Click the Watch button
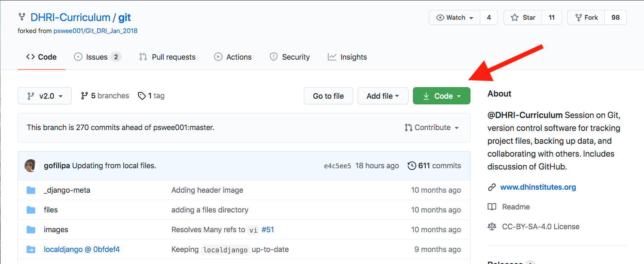Screen dimensions: 644x264 point(455,18)
